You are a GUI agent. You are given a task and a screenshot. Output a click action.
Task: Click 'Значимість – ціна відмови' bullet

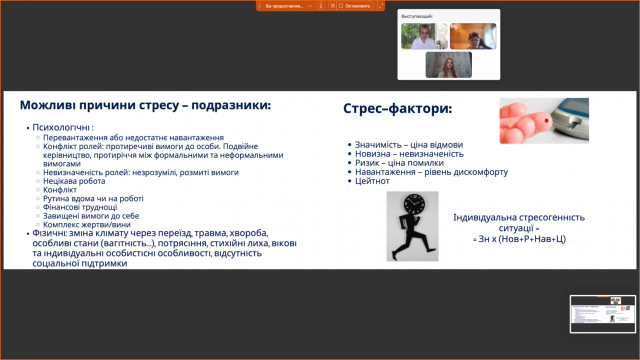pos(409,145)
